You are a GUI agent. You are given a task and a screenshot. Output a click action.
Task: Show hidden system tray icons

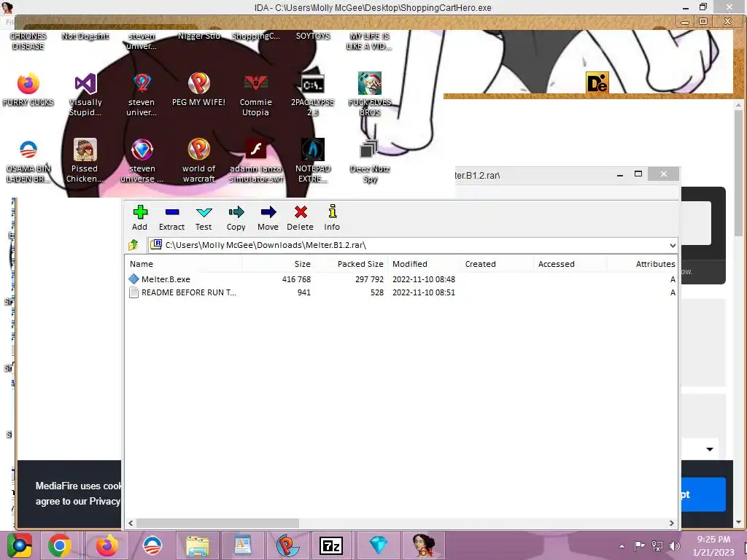click(x=622, y=546)
